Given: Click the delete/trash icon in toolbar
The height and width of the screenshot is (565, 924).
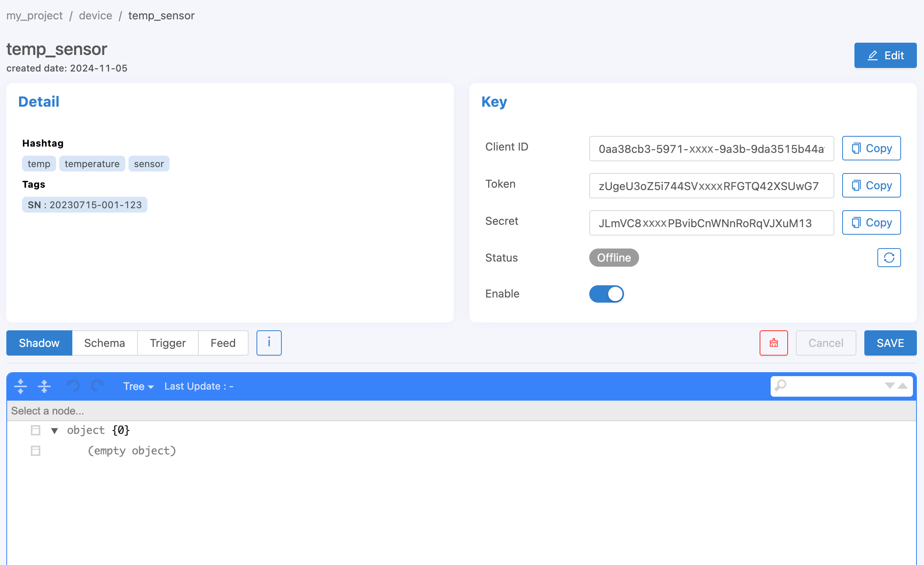Looking at the screenshot, I should [773, 343].
